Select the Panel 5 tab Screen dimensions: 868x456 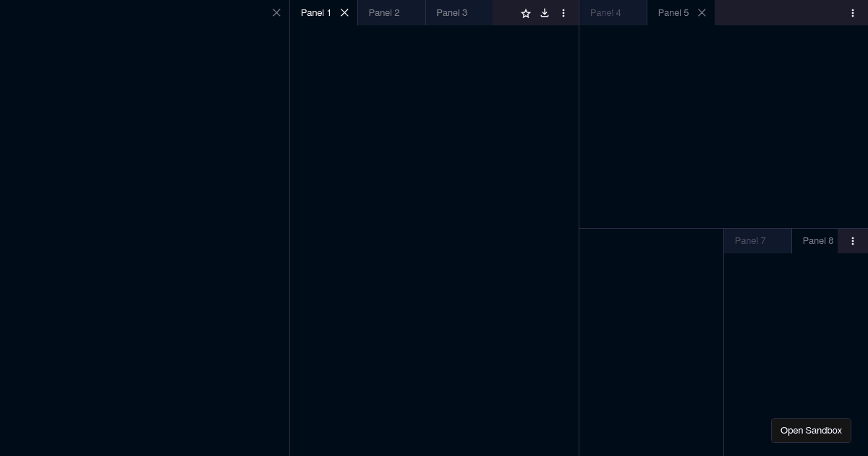tap(673, 13)
